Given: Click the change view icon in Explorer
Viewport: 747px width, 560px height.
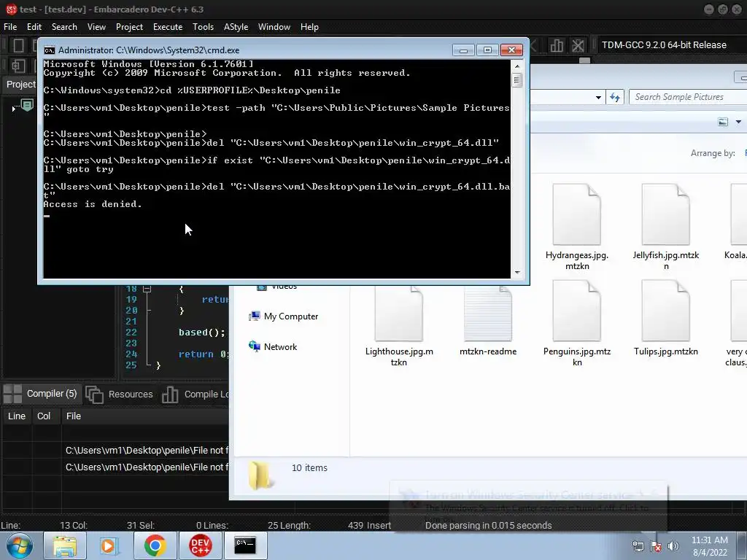Looking at the screenshot, I should coord(723,122).
